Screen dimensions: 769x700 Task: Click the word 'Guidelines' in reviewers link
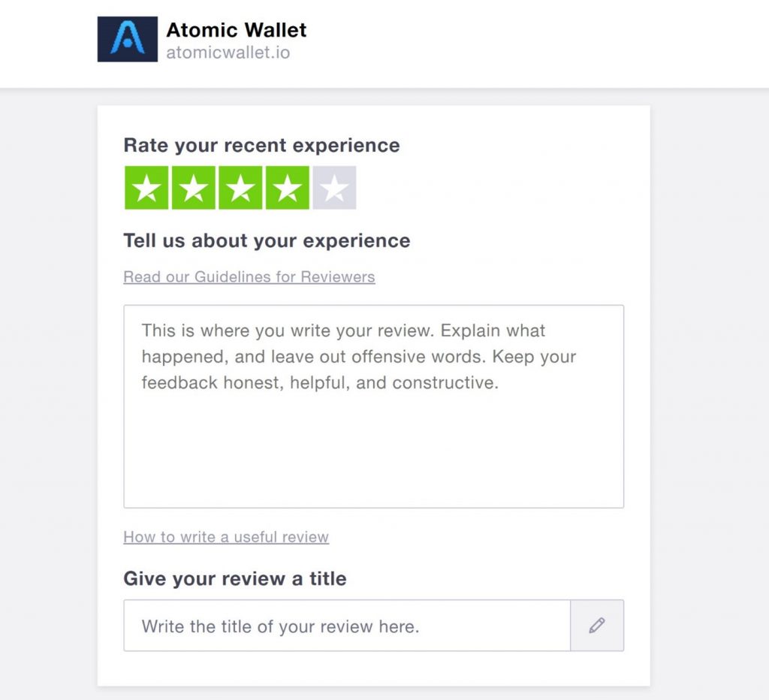233,276
